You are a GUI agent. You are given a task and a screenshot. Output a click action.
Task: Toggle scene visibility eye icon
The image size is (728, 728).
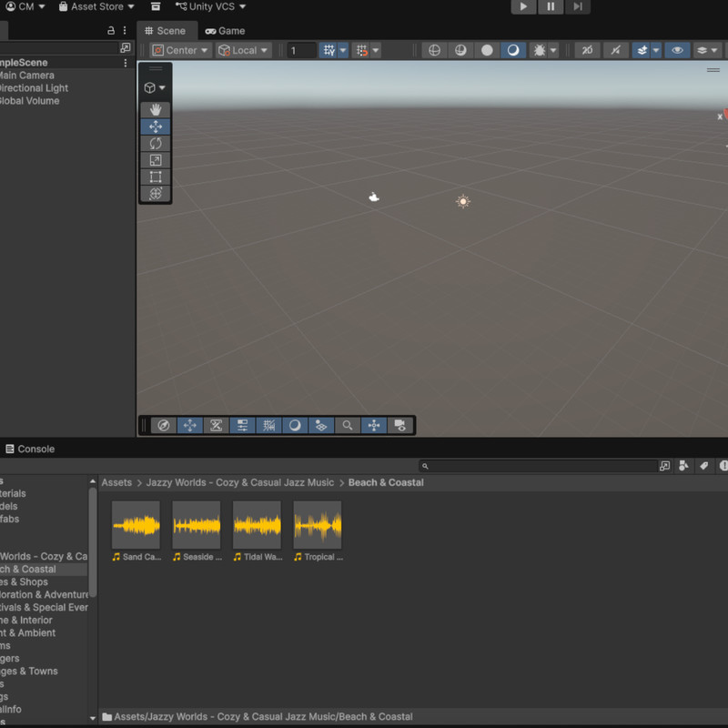677,50
